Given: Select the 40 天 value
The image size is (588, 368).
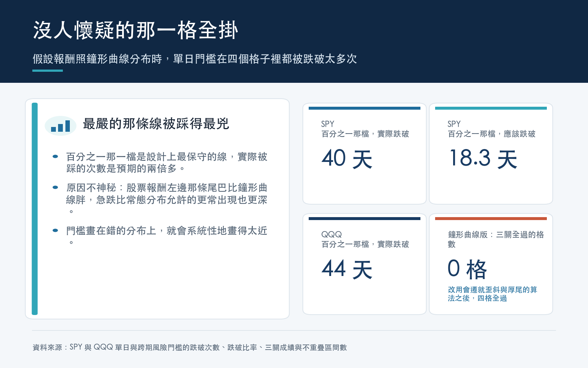Looking at the screenshot, I should tap(347, 159).
